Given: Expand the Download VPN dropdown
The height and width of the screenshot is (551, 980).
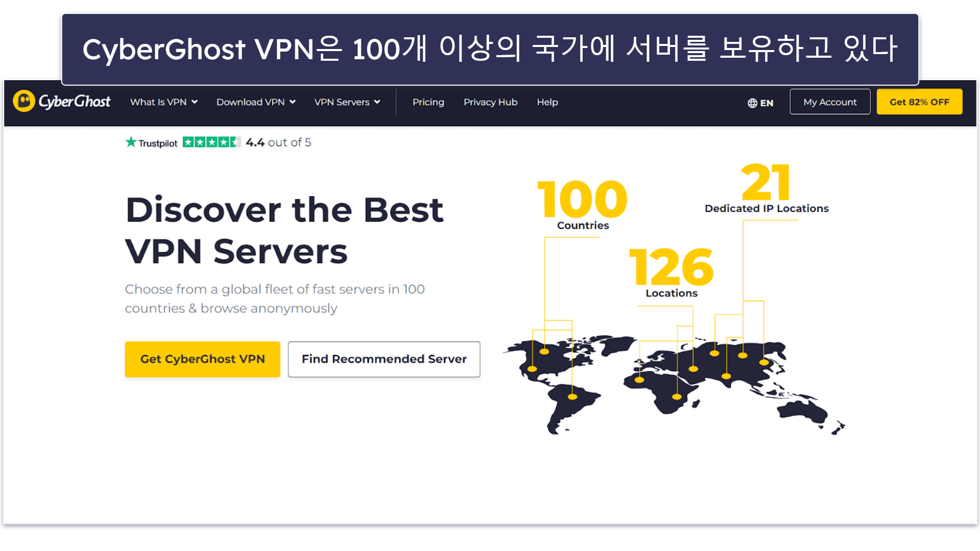Looking at the screenshot, I should (x=256, y=102).
